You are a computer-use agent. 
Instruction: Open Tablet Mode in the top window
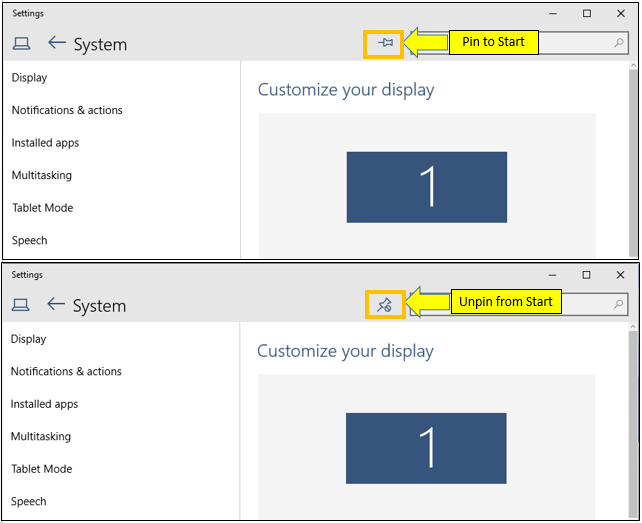pyautogui.click(x=43, y=208)
